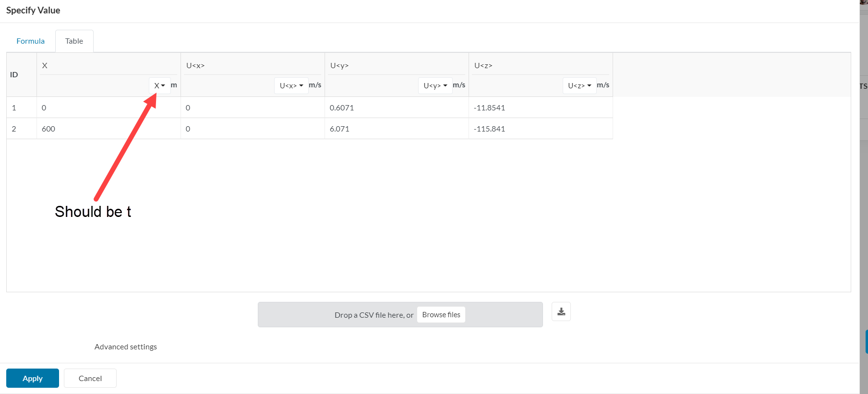Select the Table tab
868x394 pixels.
click(x=74, y=41)
